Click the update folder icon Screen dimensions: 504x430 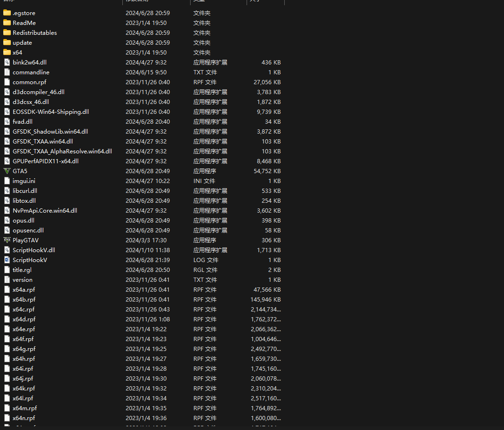tap(7, 42)
